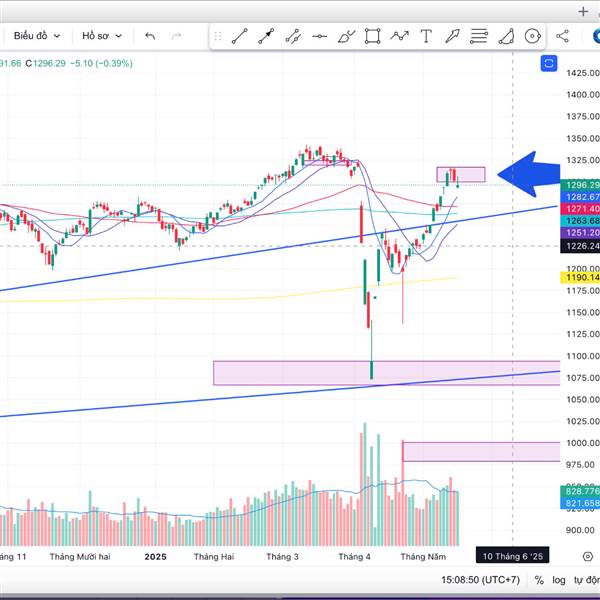Click the 10 Tháng 6 '25 date label

tap(512, 556)
